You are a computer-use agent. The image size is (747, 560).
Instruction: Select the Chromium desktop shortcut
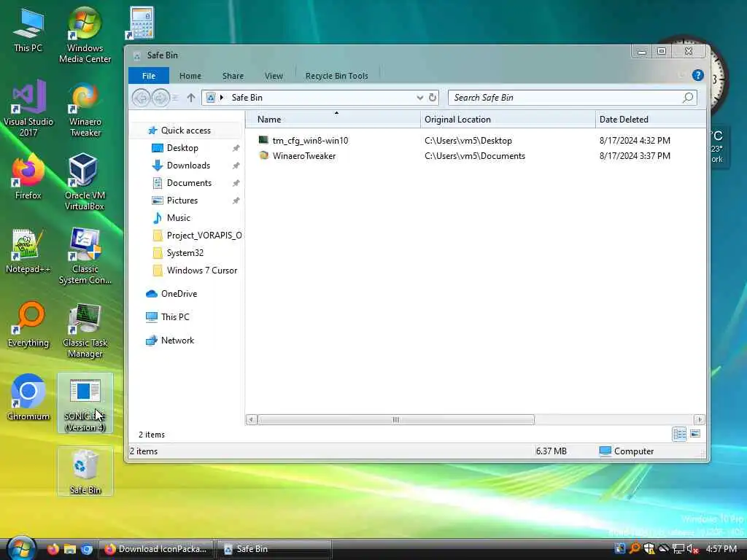point(28,398)
